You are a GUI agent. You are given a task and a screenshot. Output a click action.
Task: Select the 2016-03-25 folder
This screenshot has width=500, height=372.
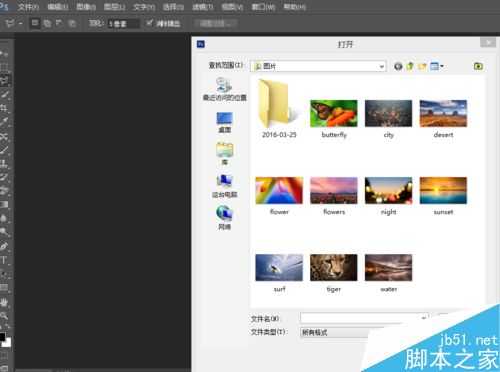(x=279, y=109)
